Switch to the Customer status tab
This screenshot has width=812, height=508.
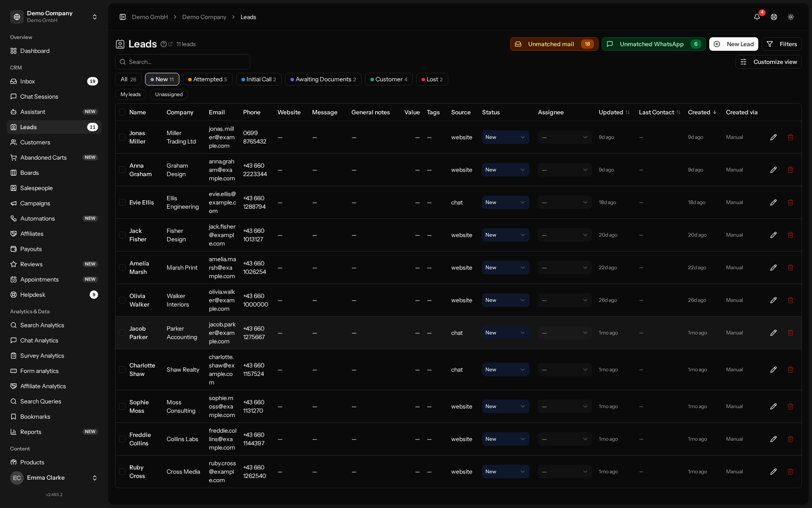tap(389, 79)
